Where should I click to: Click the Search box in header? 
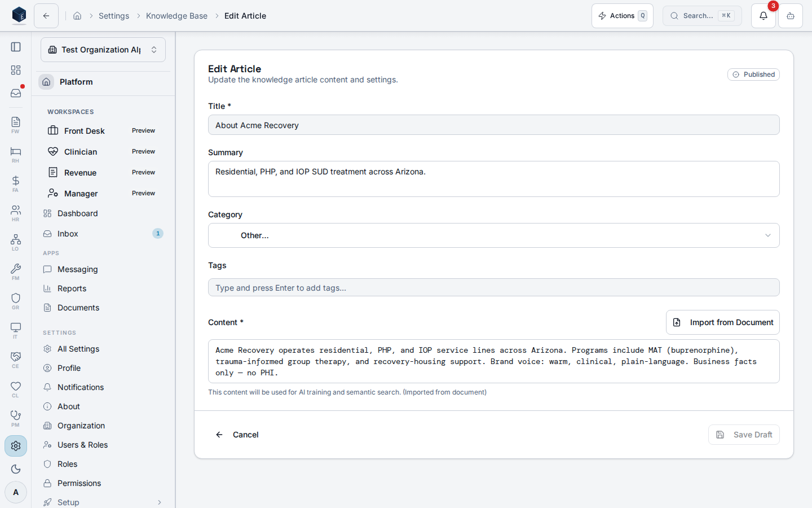pos(702,16)
